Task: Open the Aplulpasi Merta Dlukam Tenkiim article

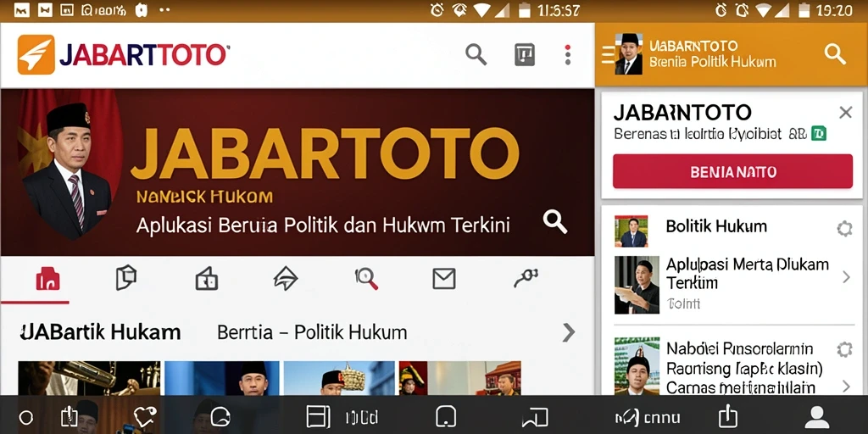Action: click(748, 274)
